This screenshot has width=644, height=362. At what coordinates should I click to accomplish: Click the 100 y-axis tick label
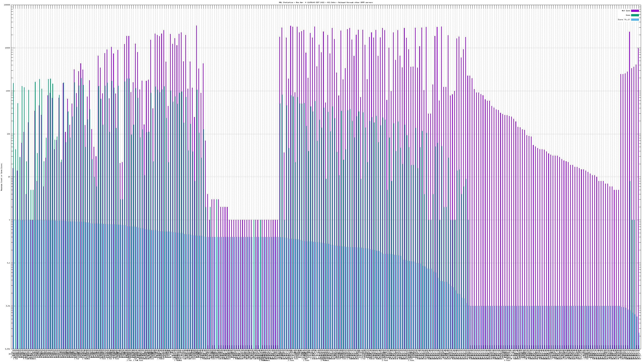tap(9, 134)
